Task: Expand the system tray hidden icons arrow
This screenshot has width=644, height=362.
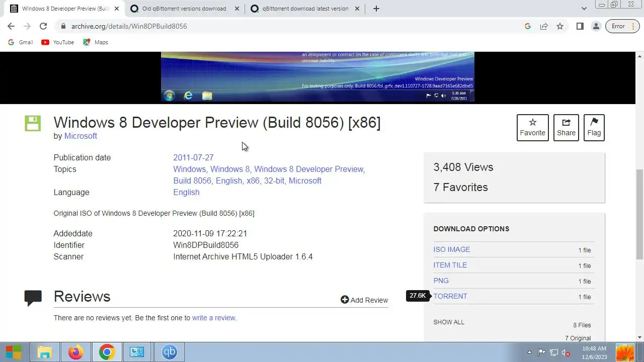Action: 529,352
